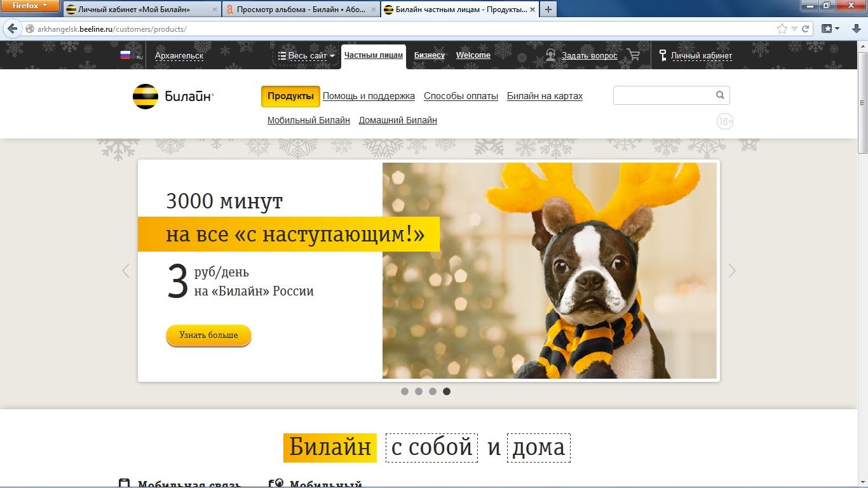Open the shopping cart icon
868x488 pixels.
(x=634, y=55)
